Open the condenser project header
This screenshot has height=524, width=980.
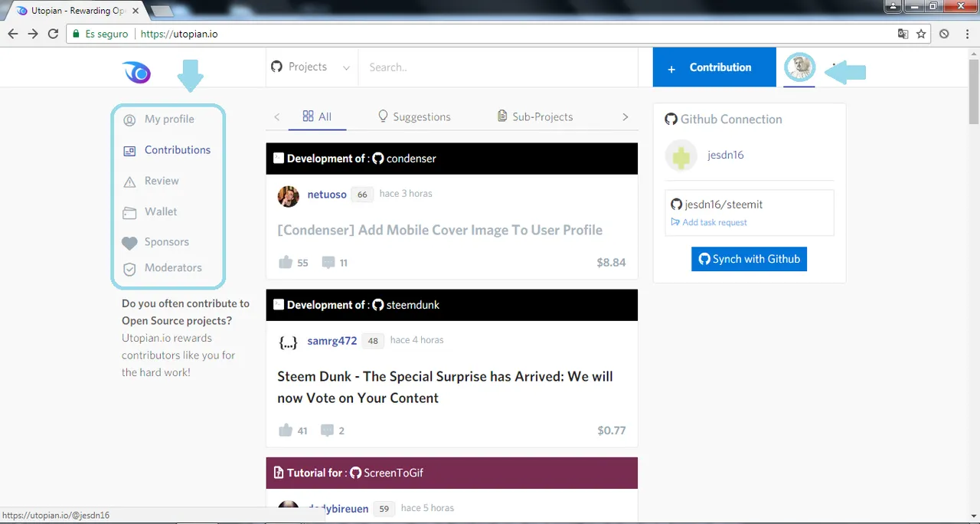[x=452, y=159]
